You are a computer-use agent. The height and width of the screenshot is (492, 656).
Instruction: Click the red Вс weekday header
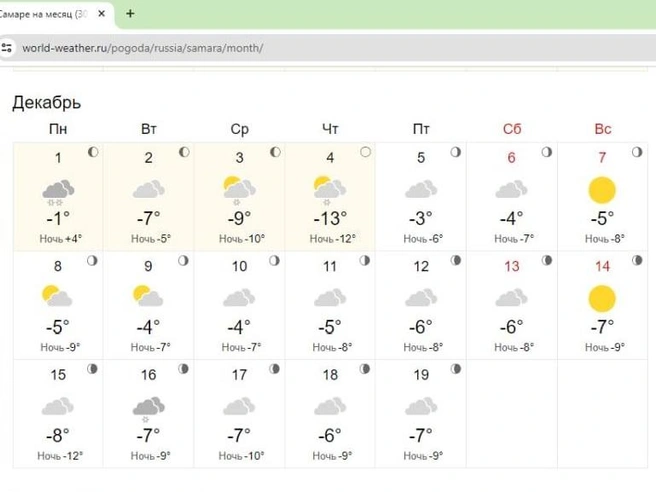click(x=602, y=129)
